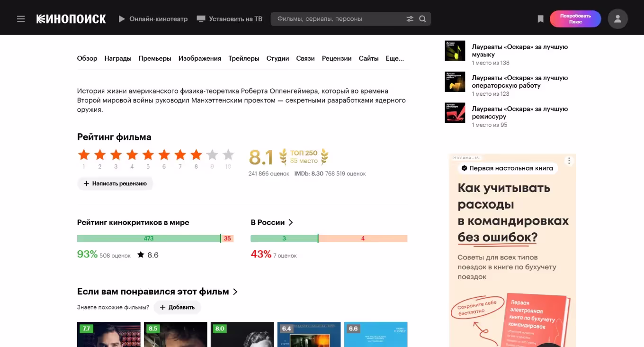Open the ad's three-dot options menu
Image resolution: width=644 pixels, height=347 pixels.
569,161
